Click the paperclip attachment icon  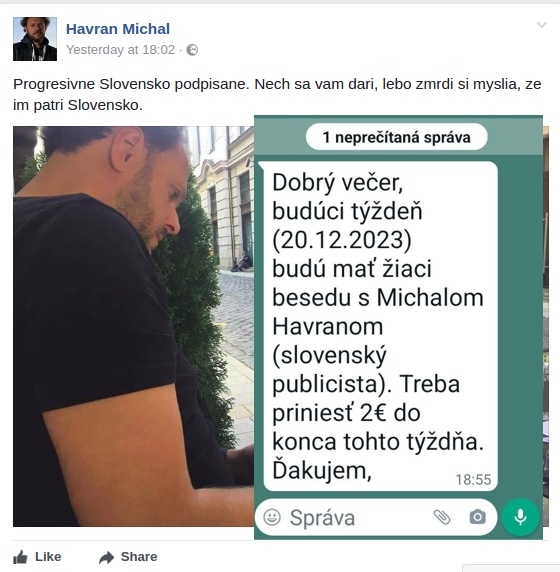(x=442, y=517)
